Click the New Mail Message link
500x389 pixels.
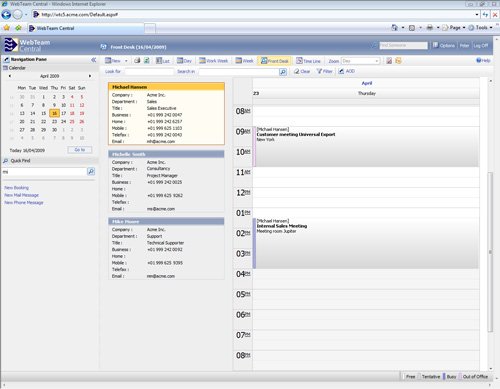pyautogui.click(x=21, y=195)
